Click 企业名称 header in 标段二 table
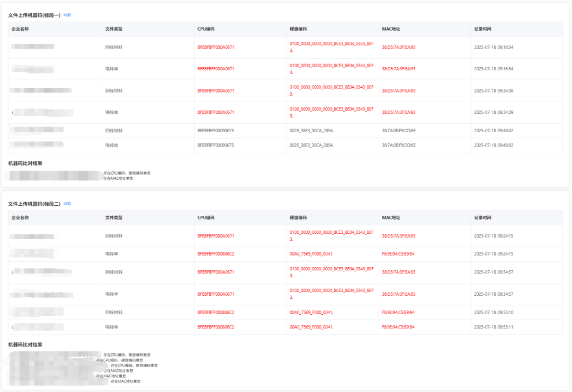The image size is (572, 392). point(20,218)
